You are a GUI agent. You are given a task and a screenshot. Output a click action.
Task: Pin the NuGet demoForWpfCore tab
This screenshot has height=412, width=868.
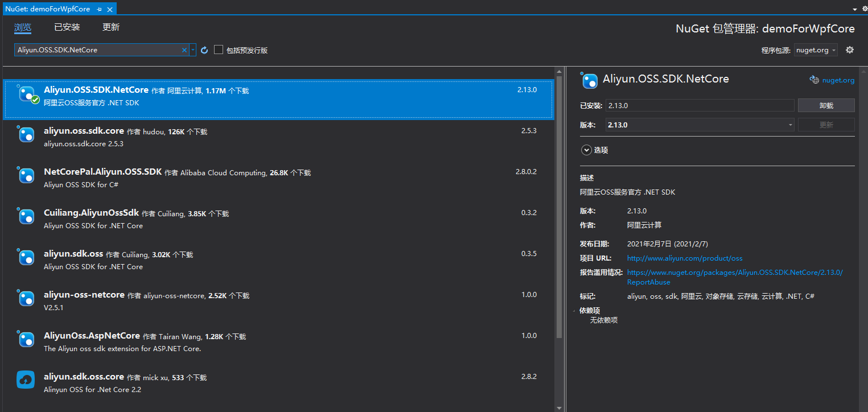coord(100,9)
